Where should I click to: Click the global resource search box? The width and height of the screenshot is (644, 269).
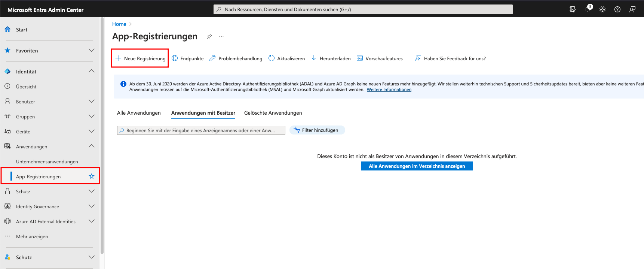click(363, 9)
